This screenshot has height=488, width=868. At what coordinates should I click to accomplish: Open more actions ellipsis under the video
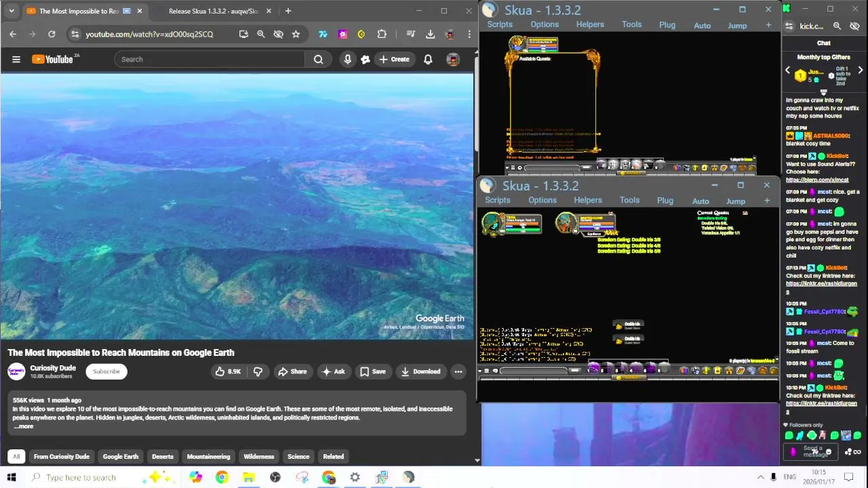(458, 371)
